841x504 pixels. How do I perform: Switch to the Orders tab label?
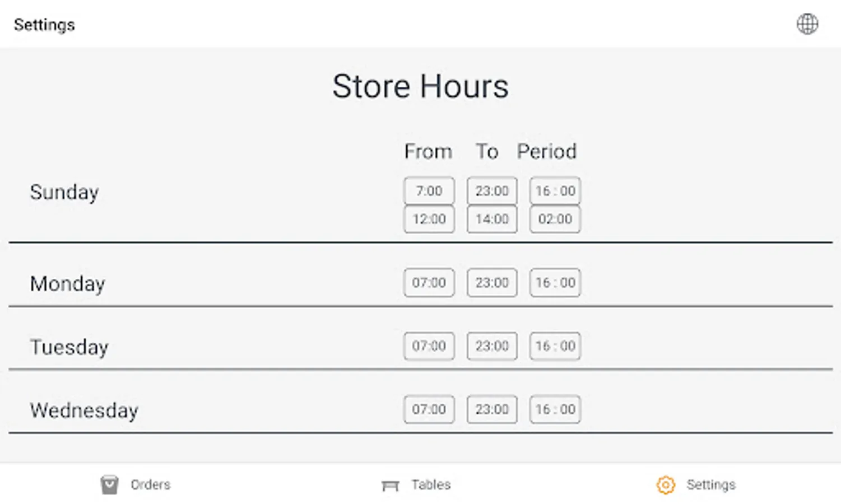(150, 484)
